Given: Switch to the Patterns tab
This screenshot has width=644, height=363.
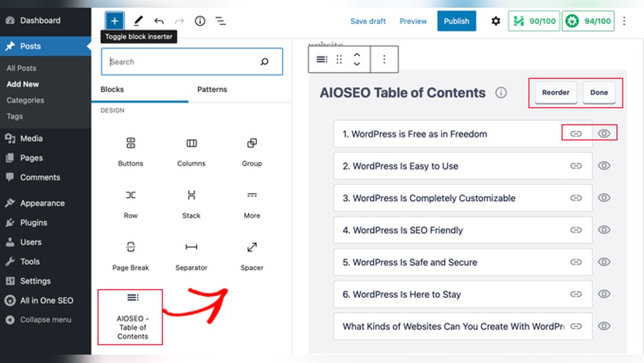Looking at the screenshot, I should [212, 89].
